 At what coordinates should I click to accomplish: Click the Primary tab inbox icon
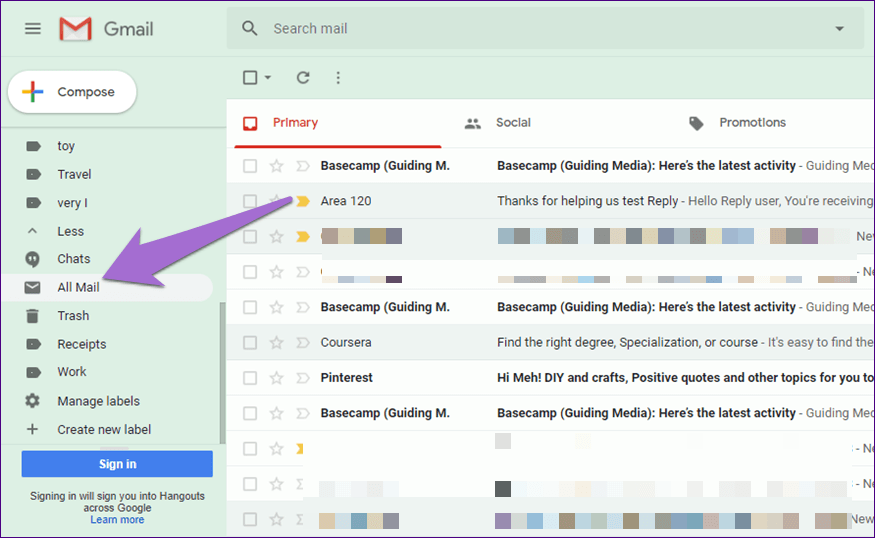point(250,123)
